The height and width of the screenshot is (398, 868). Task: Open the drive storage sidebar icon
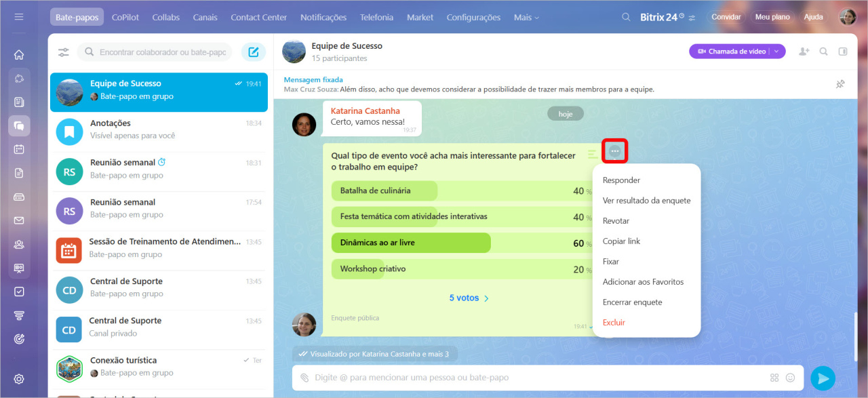pyautogui.click(x=19, y=197)
